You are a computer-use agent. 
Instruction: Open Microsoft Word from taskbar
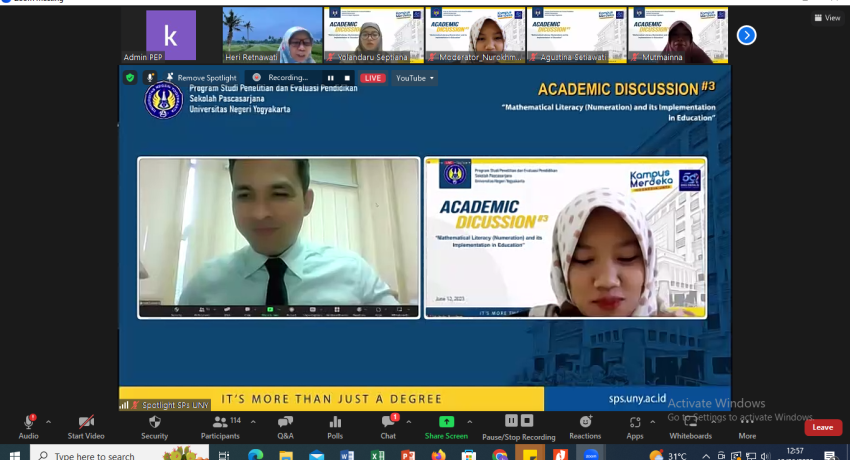[347, 455]
